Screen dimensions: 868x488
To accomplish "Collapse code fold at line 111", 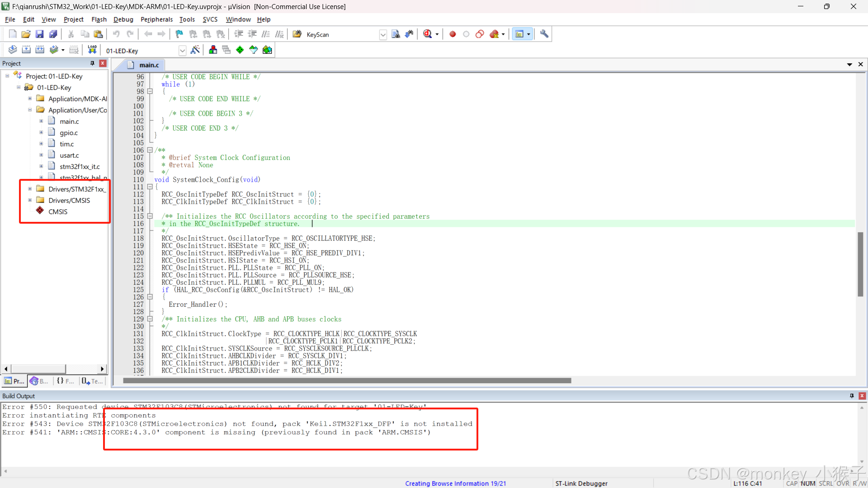I will coord(150,187).
